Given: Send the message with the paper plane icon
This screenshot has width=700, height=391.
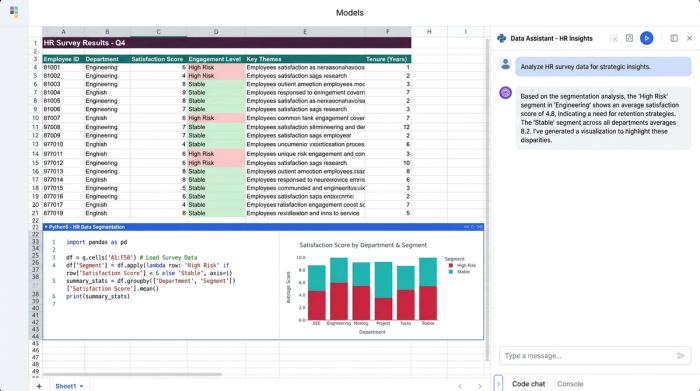Looking at the screenshot, I should click(x=680, y=356).
